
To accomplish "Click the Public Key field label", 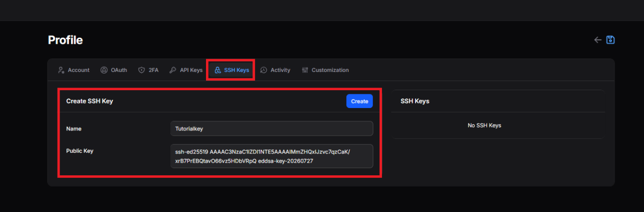I will coord(80,151).
